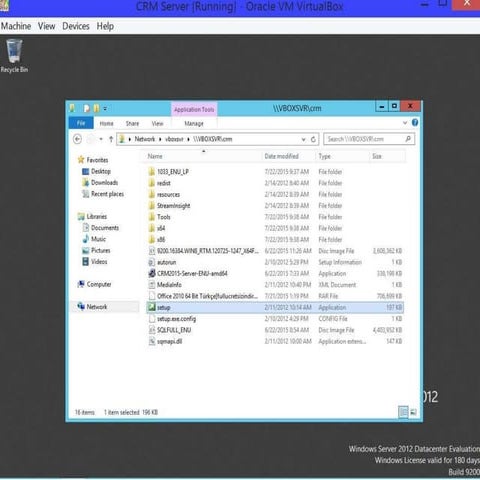The height and width of the screenshot is (480, 480).
Task: Open the Quick Access Toolbar customize dropdown
Action: point(105,109)
